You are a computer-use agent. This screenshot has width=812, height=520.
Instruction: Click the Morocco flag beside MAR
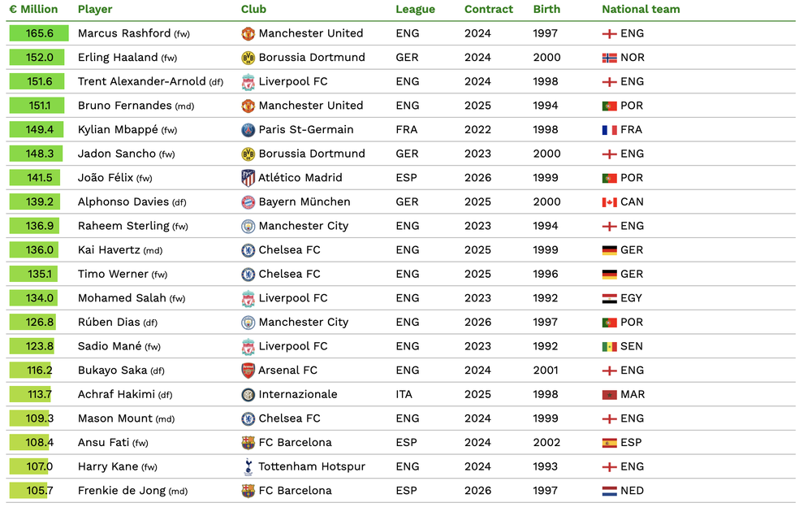609,395
